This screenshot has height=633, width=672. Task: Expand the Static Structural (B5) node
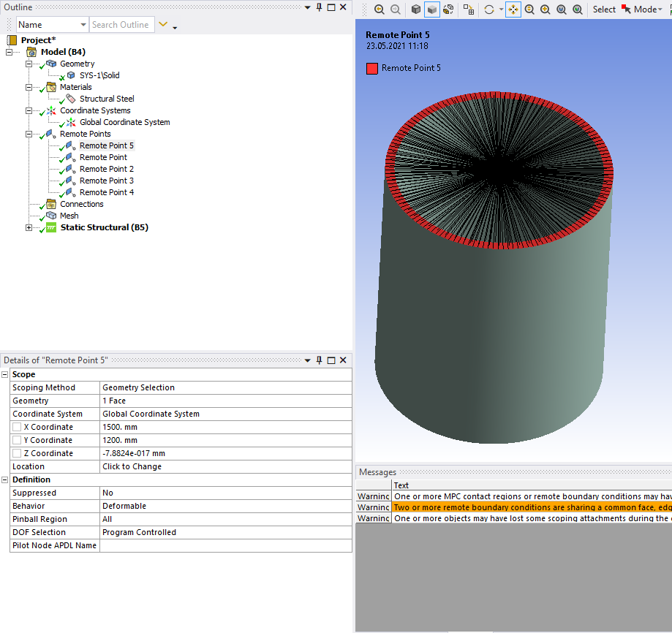(x=29, y=227)
